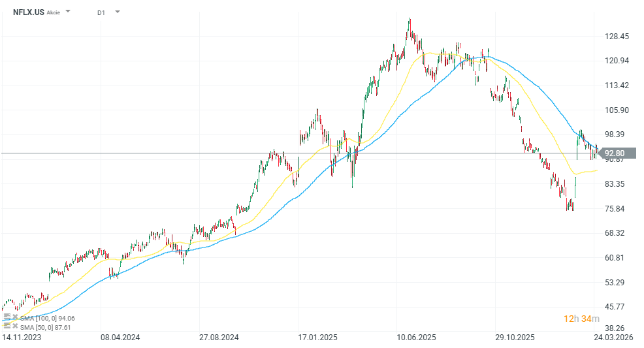
Task: Open the D1 timeframe dropdown arrow
Action: [117, 12]
